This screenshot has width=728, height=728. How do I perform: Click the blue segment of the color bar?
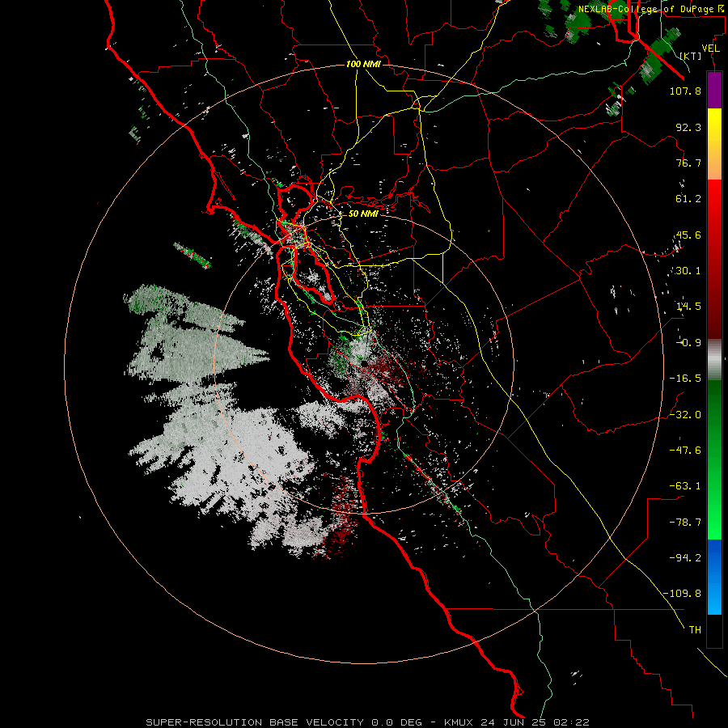click(x=714, y=577)
